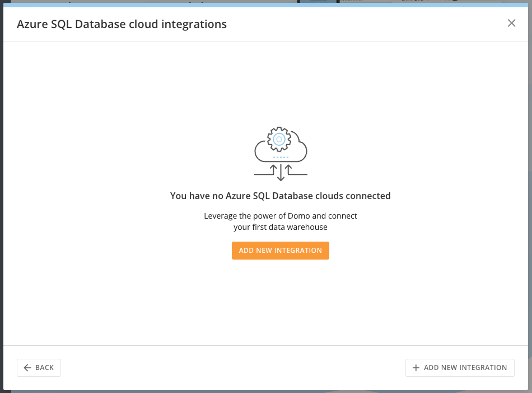Click the 'You have no Azure SQL Database clouds connected' text

click(280, 196)
